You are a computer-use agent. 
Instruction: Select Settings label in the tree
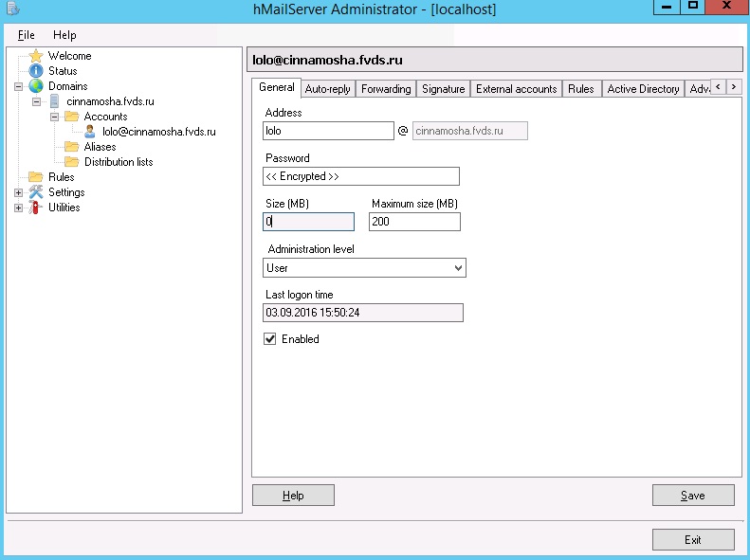point(66,192)
